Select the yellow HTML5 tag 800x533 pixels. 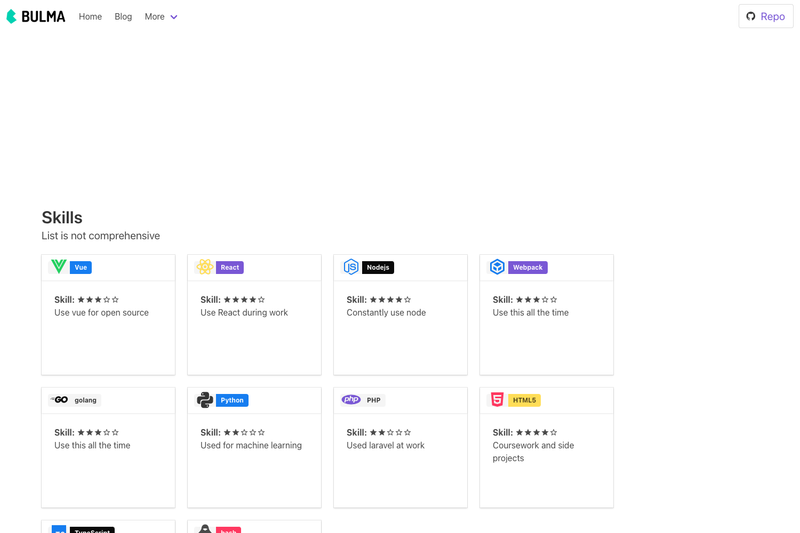(x=524, y=400)
